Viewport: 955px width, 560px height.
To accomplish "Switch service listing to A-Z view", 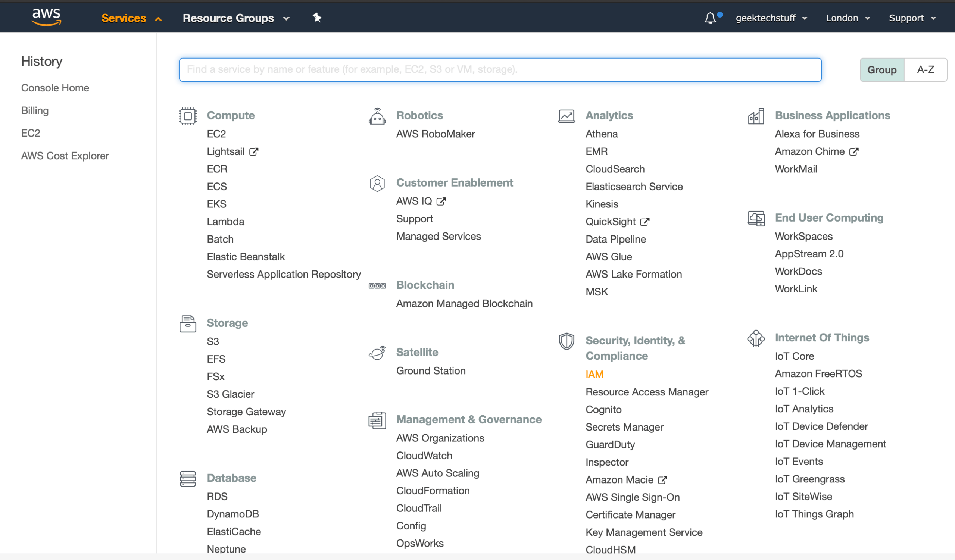I will coord(926,69).
